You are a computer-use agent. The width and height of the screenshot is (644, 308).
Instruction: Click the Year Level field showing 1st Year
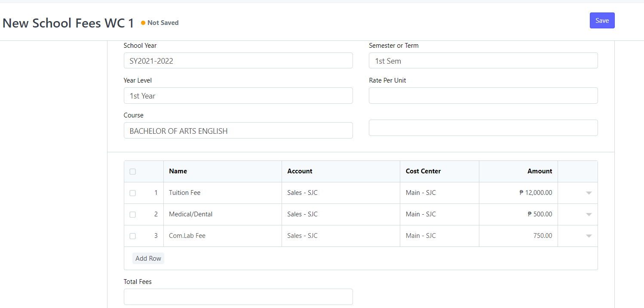238,95
